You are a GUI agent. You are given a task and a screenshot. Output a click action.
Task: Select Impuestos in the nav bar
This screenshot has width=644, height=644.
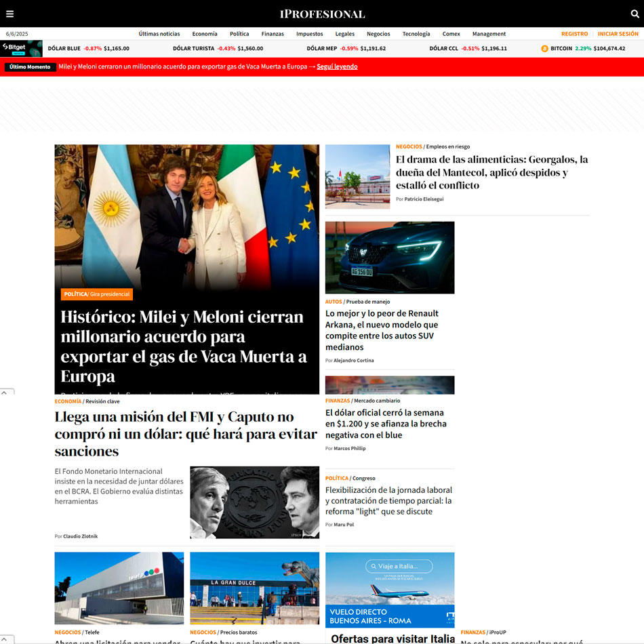(x=310, y=34)
